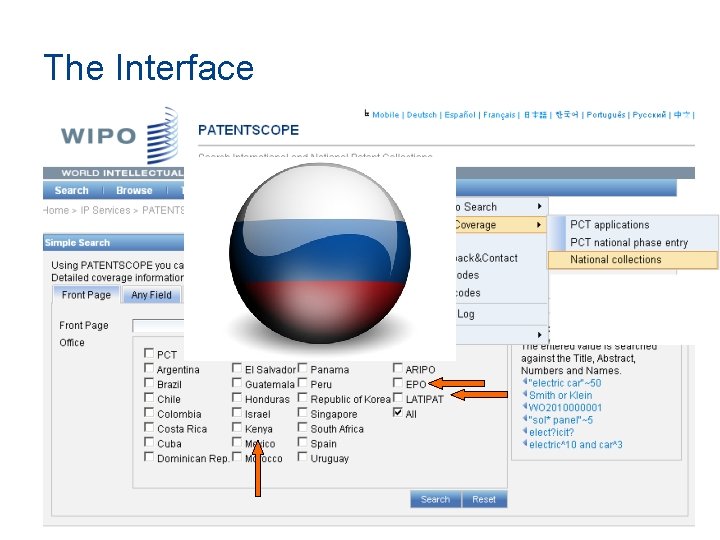Switch language to Deutsch

pyautogui.click(x=422, y=115)
